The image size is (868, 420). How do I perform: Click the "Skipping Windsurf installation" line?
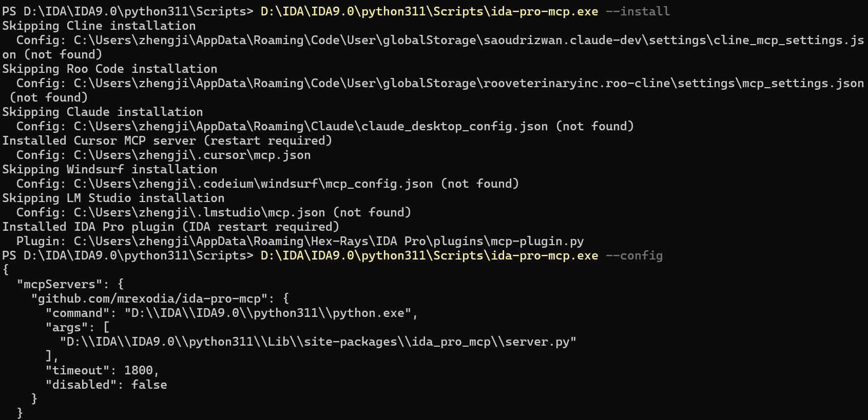tap(109, 169)
